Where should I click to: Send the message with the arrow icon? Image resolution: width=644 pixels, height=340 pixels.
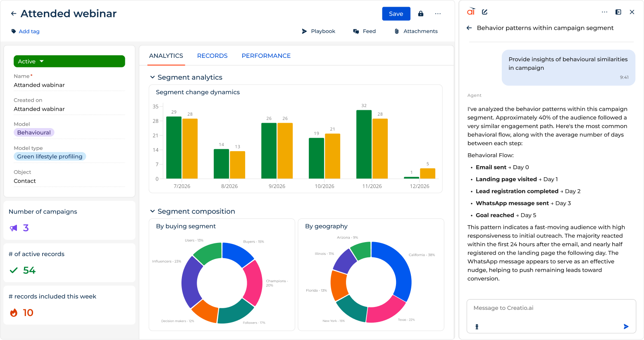click(626, 326)
